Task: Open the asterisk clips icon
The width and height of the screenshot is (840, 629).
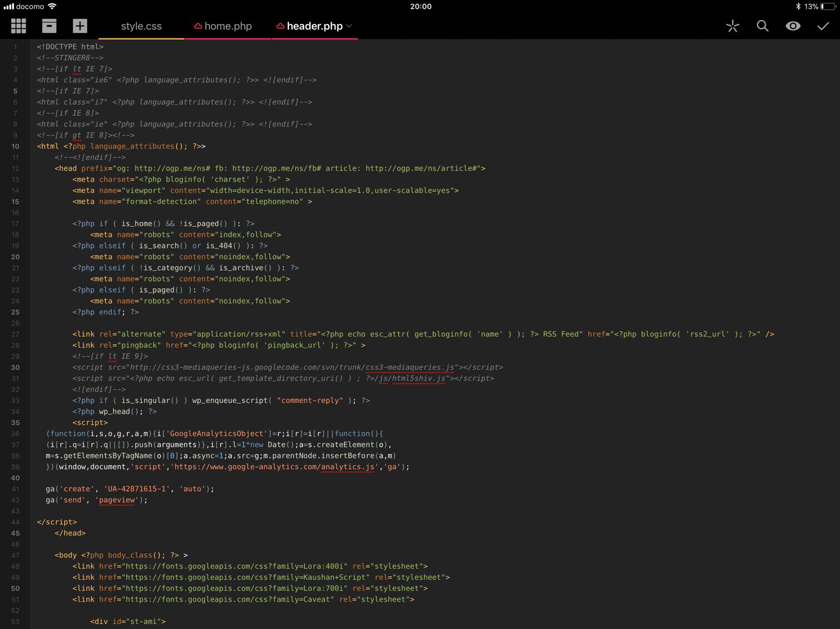Action: [732, 26]
